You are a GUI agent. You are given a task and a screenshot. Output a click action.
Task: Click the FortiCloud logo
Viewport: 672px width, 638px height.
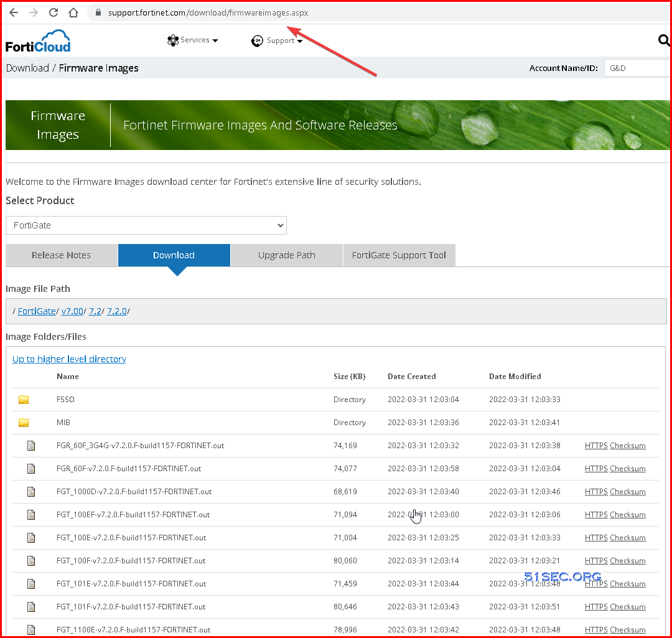point(38,41)
